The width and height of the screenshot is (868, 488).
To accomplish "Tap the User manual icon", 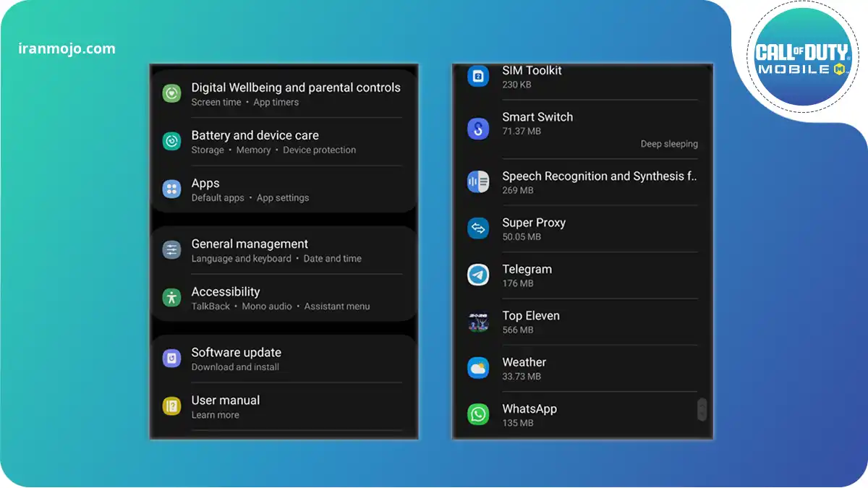I will pyautogui.click(x=171, y=406).
